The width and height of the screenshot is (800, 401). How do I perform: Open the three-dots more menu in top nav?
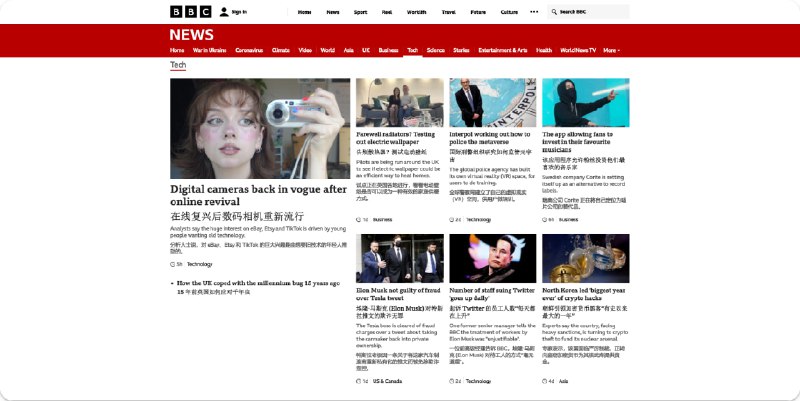[x=533, y=12]
